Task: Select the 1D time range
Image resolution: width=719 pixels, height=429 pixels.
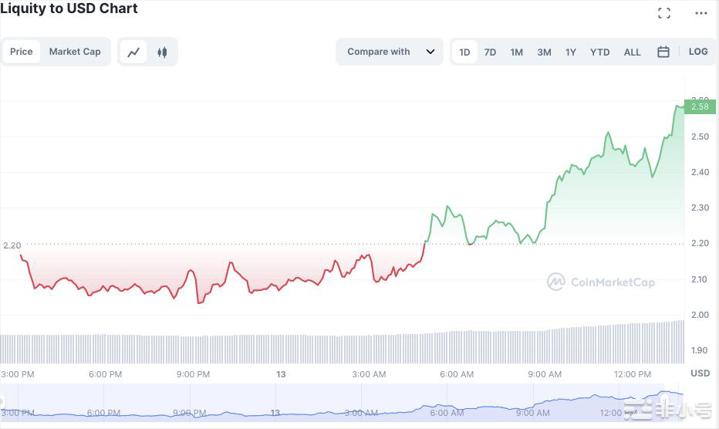Action: (465, 52)
